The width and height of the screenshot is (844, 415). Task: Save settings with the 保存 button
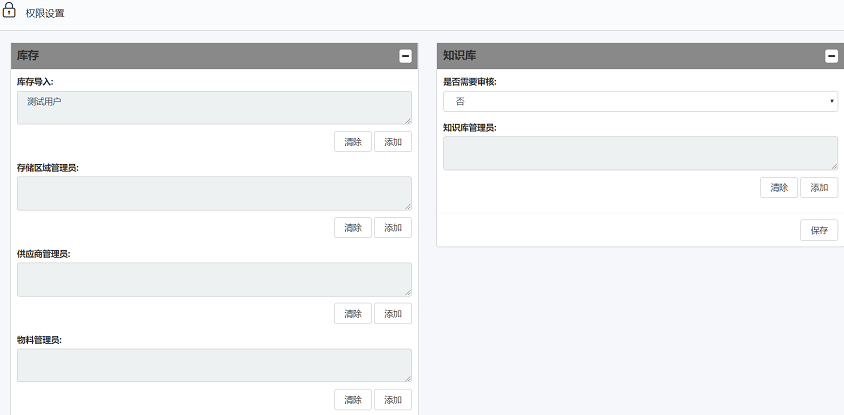(818, 230)
